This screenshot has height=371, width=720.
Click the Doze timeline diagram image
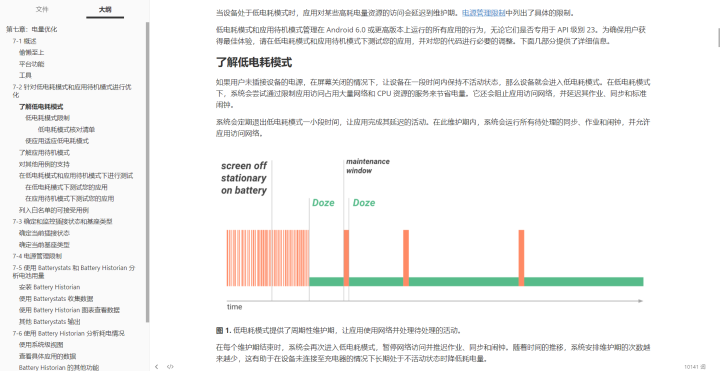pos(433,234)
